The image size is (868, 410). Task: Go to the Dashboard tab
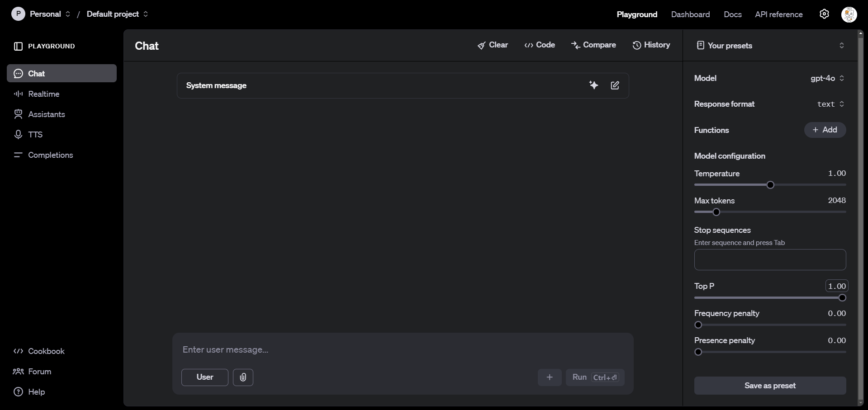[x=690, y=14]
